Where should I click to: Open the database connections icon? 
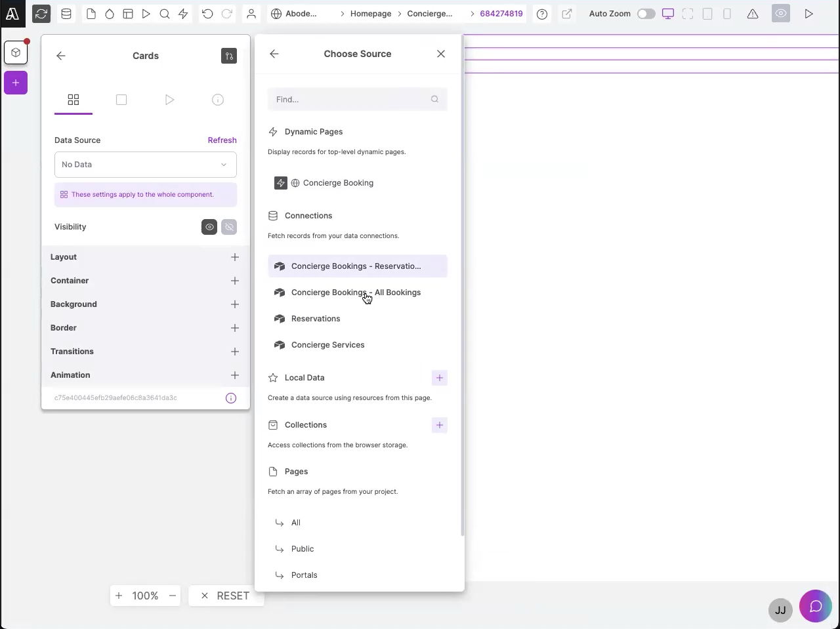[66, 14]
